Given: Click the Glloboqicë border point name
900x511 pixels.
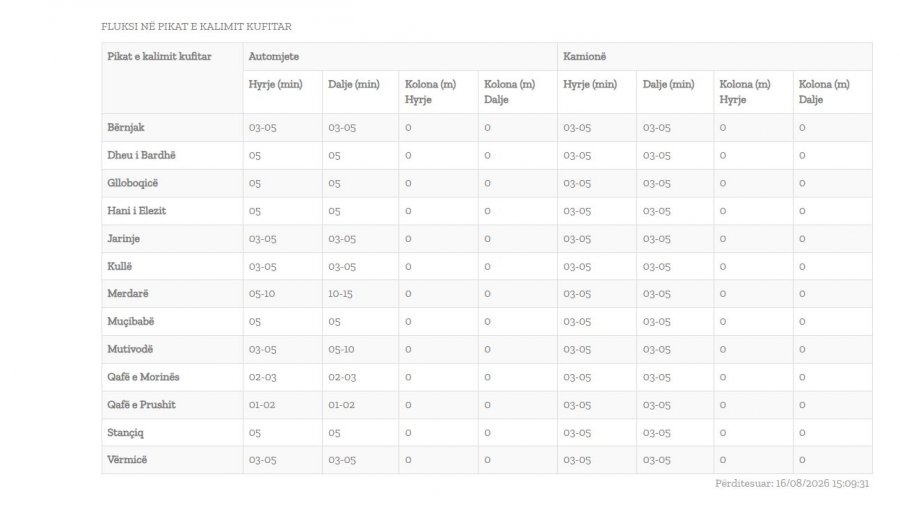Looking at the screenshot, I should click(x=133, y=183).
